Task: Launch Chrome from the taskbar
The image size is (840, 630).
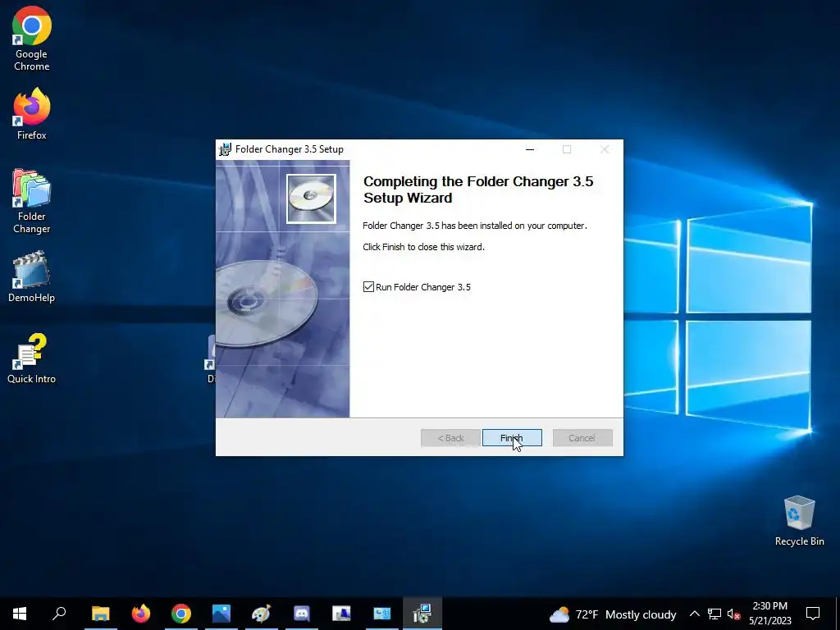Action: (x=181, y=614)
